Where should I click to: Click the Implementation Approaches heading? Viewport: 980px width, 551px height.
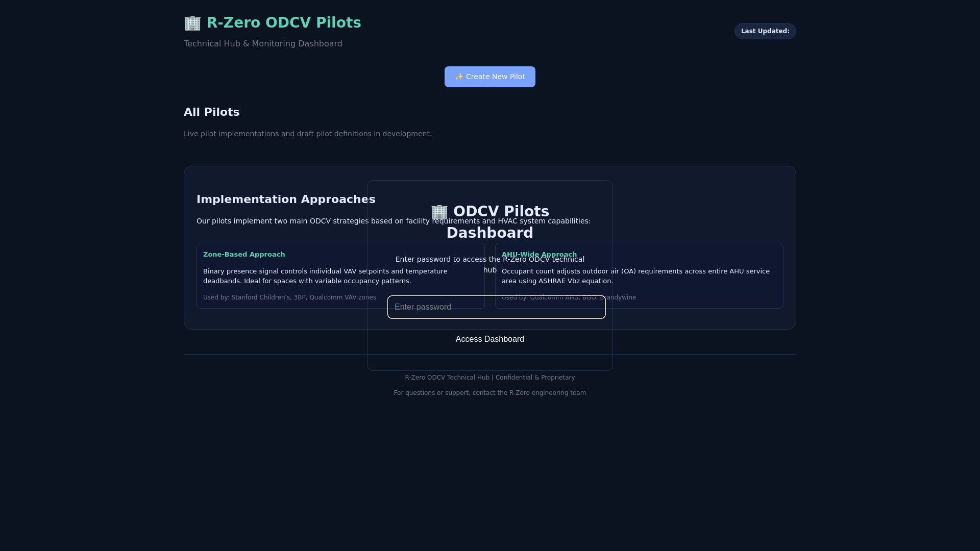pos(286,199)
